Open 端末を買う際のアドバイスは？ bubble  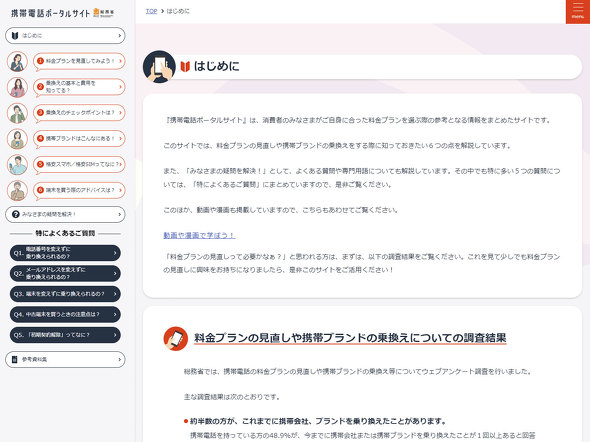[79, 190]
